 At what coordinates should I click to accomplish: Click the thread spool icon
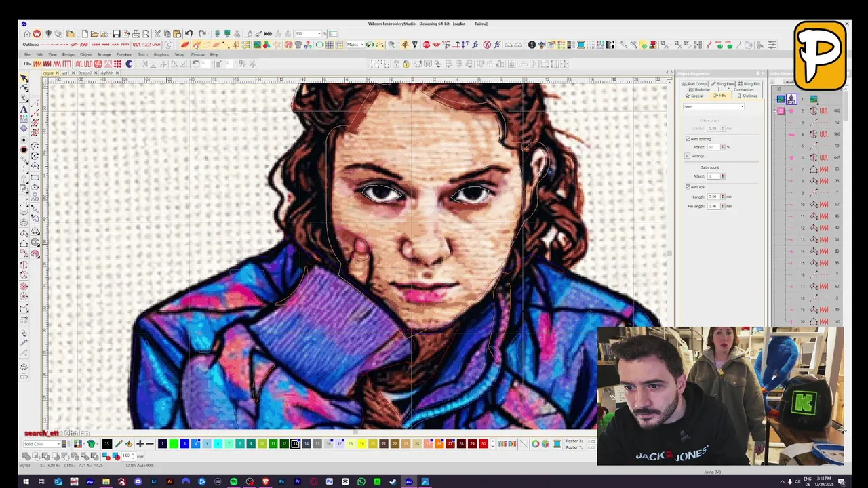pyautogui.click(x=557, y=444)
